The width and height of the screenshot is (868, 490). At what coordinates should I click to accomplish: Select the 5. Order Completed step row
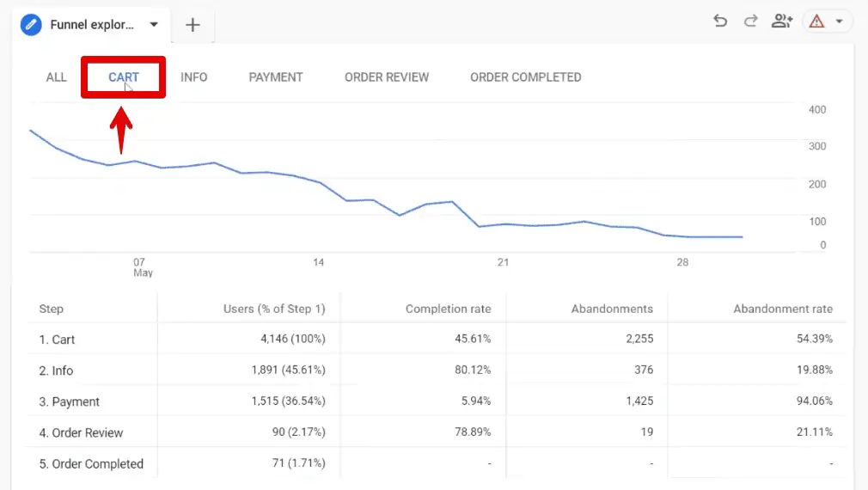click(437, 462)
